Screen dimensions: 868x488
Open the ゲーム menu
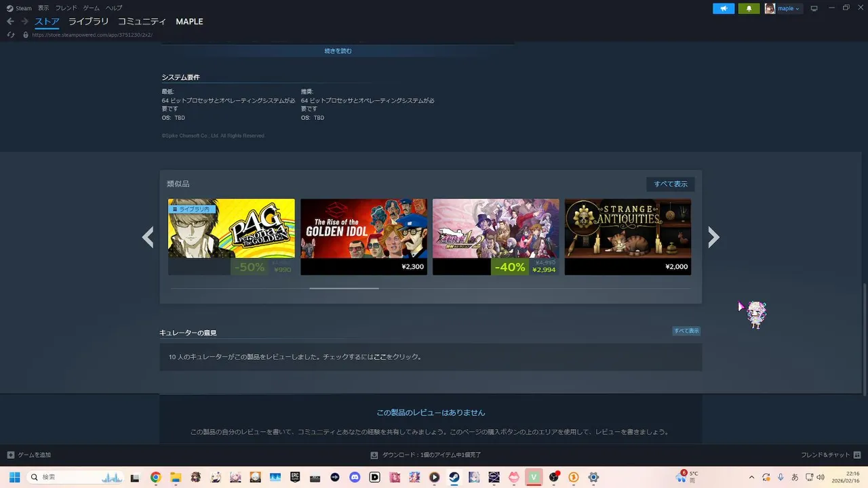point(91,8)
